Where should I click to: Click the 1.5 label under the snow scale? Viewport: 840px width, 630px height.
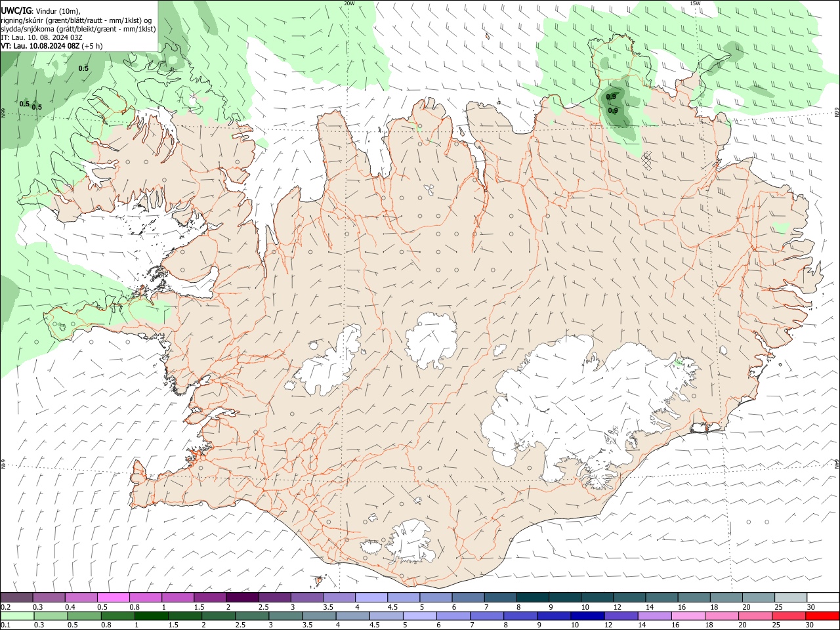point(198,607)
